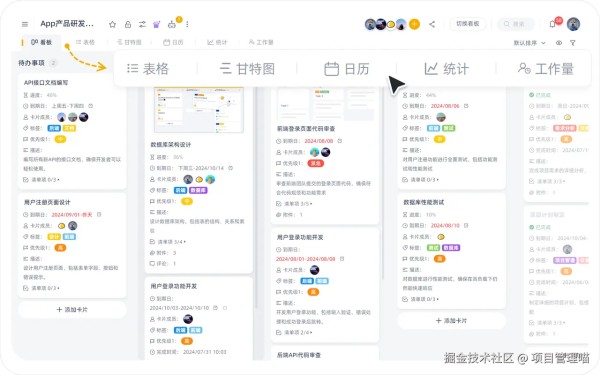The height and width of the screenshot is (375, 600).
Task: Switch to the small 统计 tab
Action: 217,42
